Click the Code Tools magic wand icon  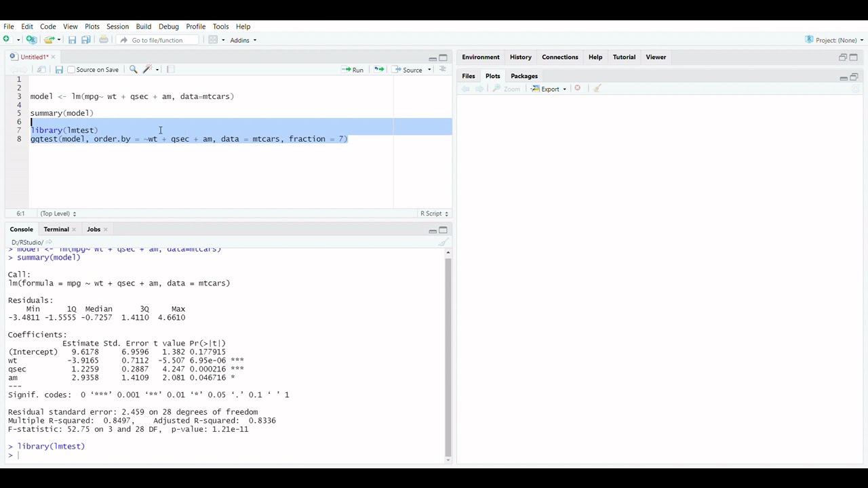(x=148, y=69)
